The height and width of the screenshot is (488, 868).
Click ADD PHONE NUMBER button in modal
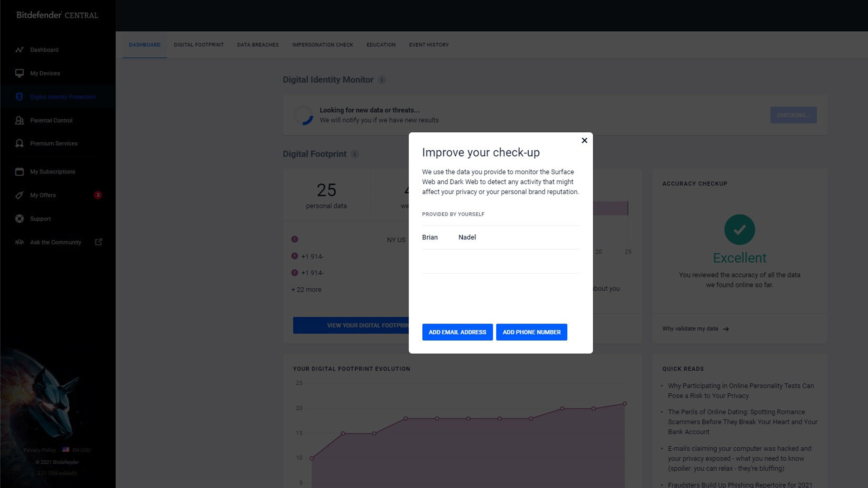(532, 332)
